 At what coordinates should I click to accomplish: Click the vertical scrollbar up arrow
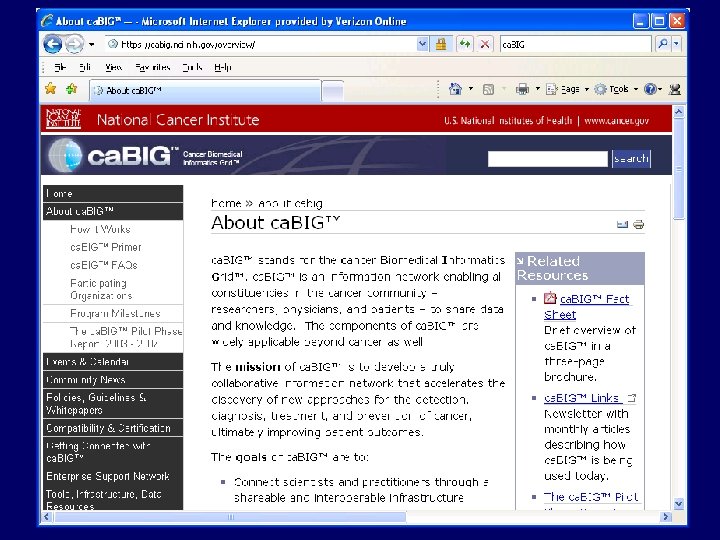(678, 112)
